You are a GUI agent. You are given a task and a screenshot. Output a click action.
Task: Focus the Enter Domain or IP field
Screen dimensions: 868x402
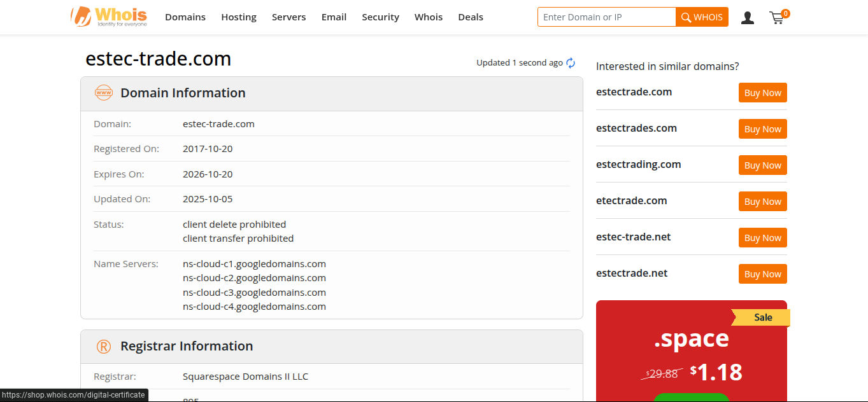coord(606,17)
